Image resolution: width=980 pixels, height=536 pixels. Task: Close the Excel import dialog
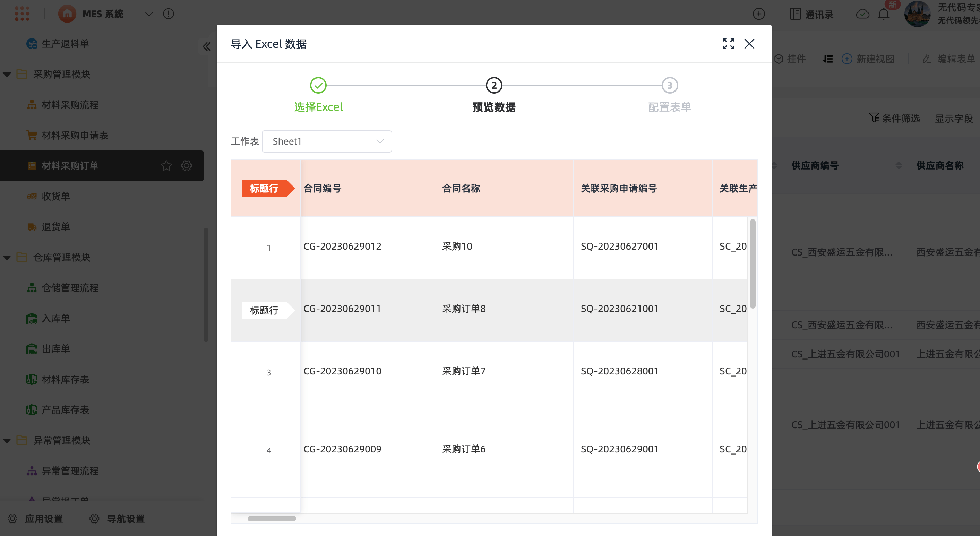749,44
